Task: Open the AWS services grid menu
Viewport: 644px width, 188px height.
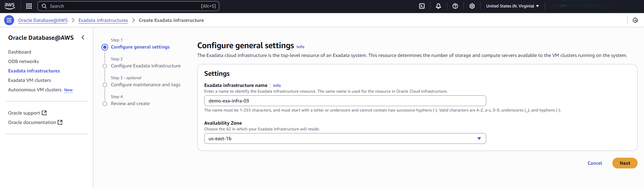Action: 29,6
